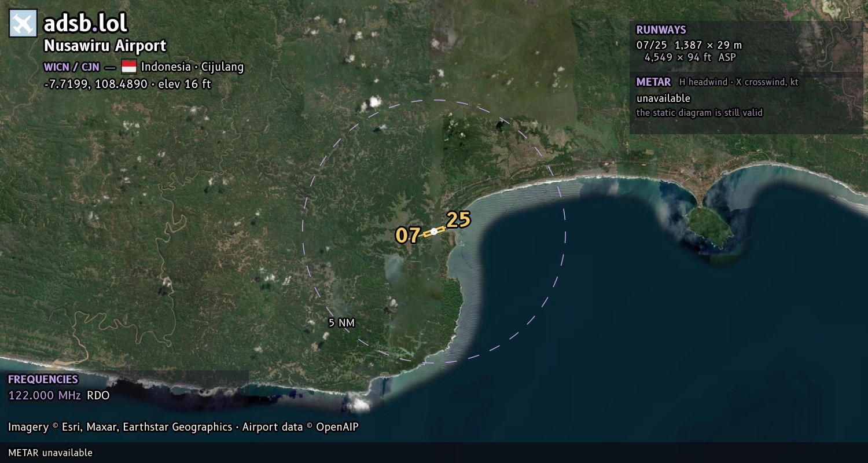
Task: Click the runway 25 label
Action: (458, 220)
